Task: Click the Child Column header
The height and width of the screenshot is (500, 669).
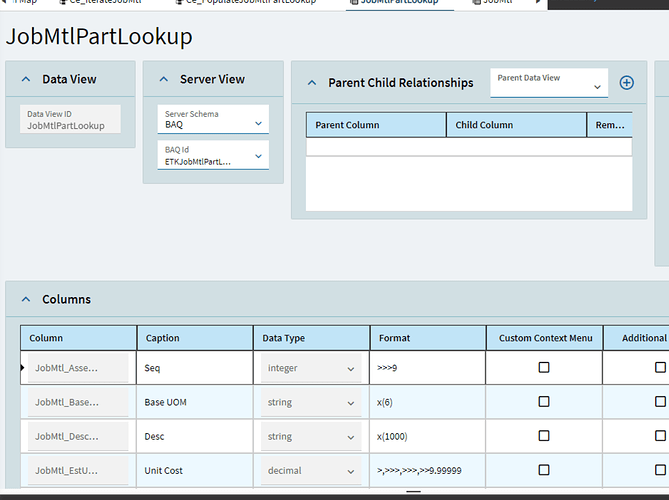Action: (515, 125)
